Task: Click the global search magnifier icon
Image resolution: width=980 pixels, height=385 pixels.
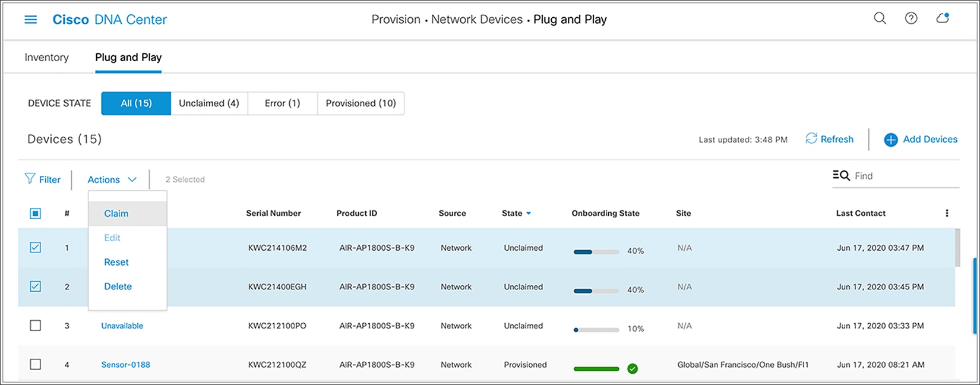Action: click(x=880, y=18)
